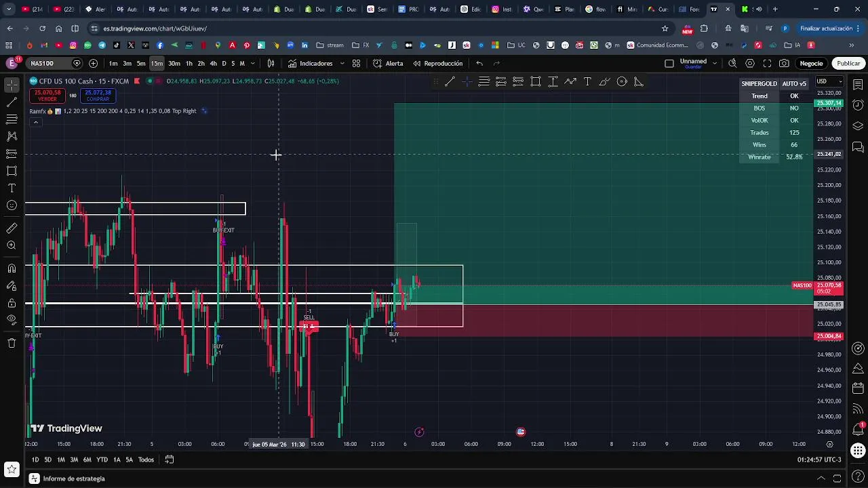Select the trend line tool in left sidebar
868x488 pixels.
[12, 102]
